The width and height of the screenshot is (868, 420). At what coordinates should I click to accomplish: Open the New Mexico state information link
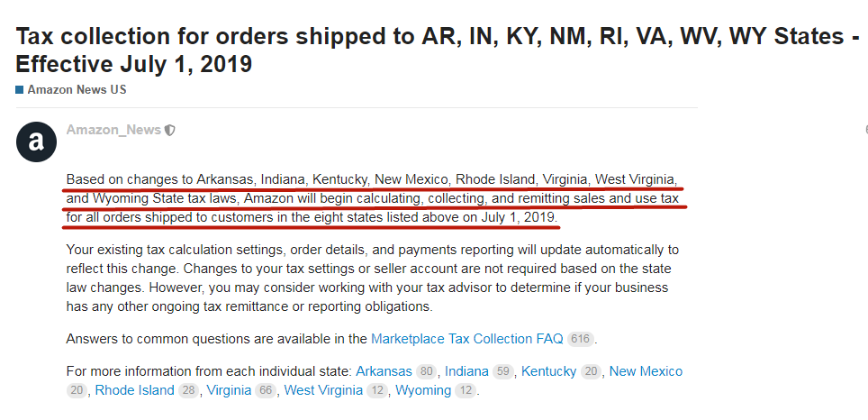point(646,371)
